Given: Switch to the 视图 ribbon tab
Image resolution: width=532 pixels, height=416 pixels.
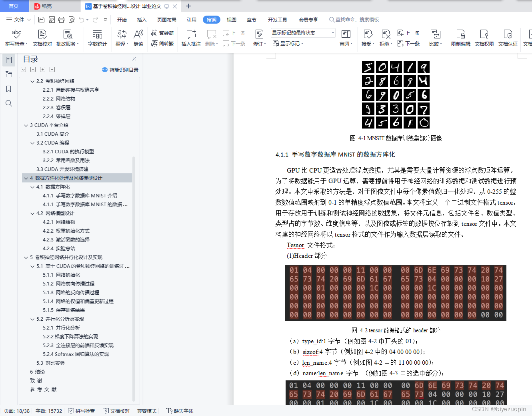Looking at the screenshot, I should pos(232,20).
